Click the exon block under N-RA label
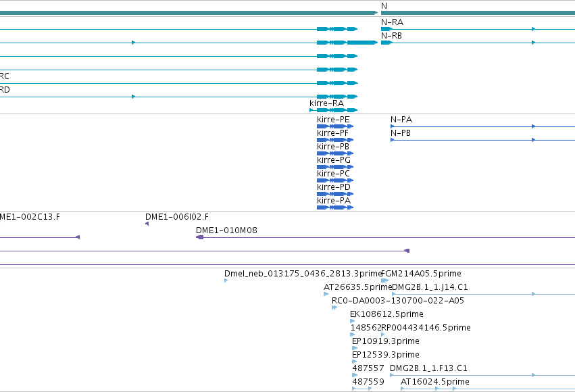575x392 pixels. (x=386, y=29)
